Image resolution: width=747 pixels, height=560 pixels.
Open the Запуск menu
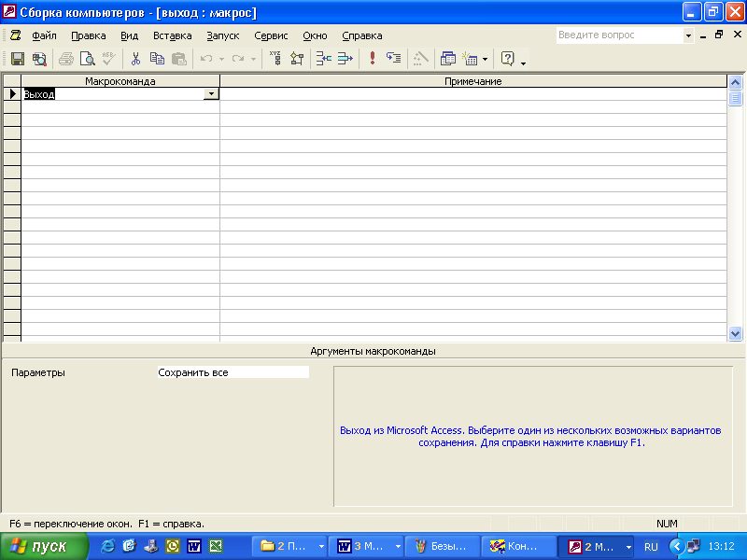click(x=223, y=35)
